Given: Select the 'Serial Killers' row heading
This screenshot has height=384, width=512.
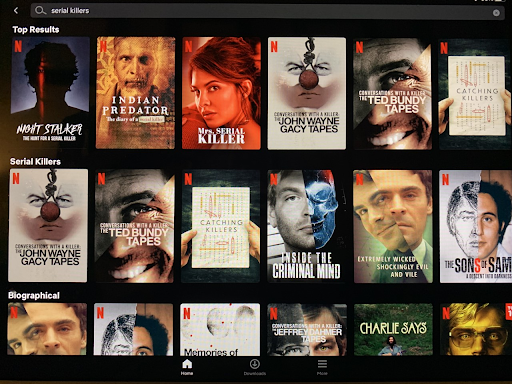Looking at the screenshot, I should (35, 162).
